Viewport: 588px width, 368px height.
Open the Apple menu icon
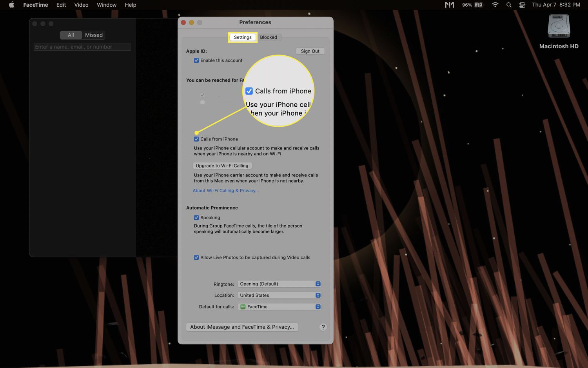(x=11, y=5)
